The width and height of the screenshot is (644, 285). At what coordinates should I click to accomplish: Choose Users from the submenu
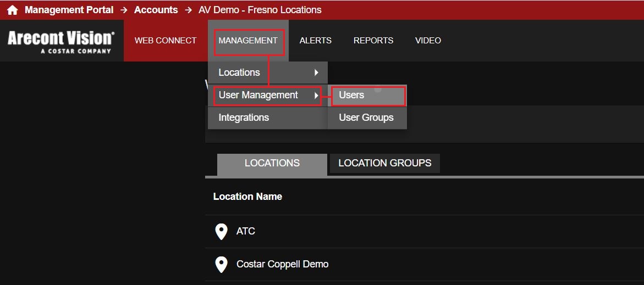(367, 95)
